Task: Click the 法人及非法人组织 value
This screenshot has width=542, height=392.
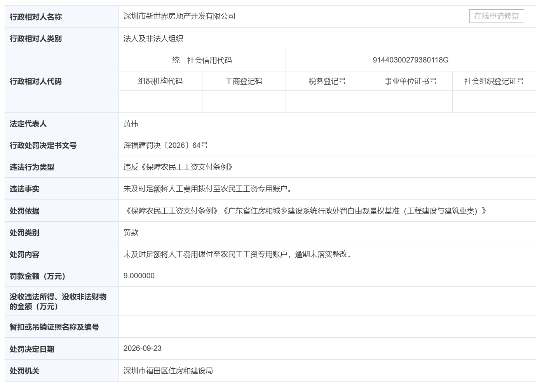Action: [x=153, y=39]
